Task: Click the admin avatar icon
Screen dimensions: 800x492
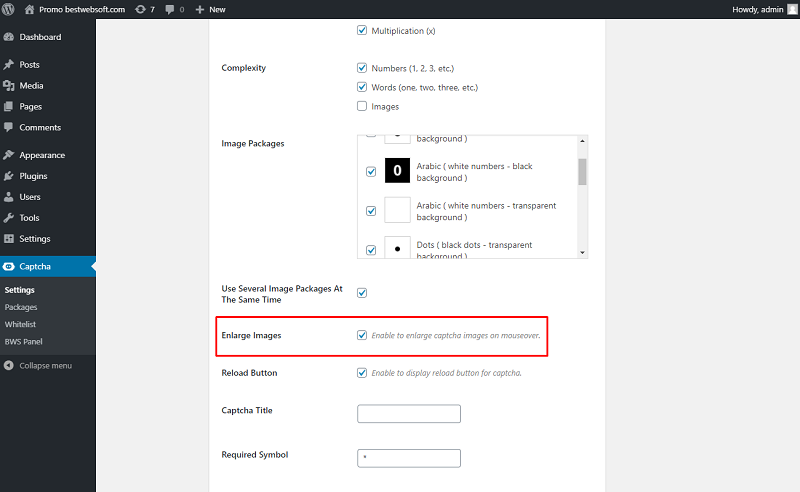Action: pos(792,9)
